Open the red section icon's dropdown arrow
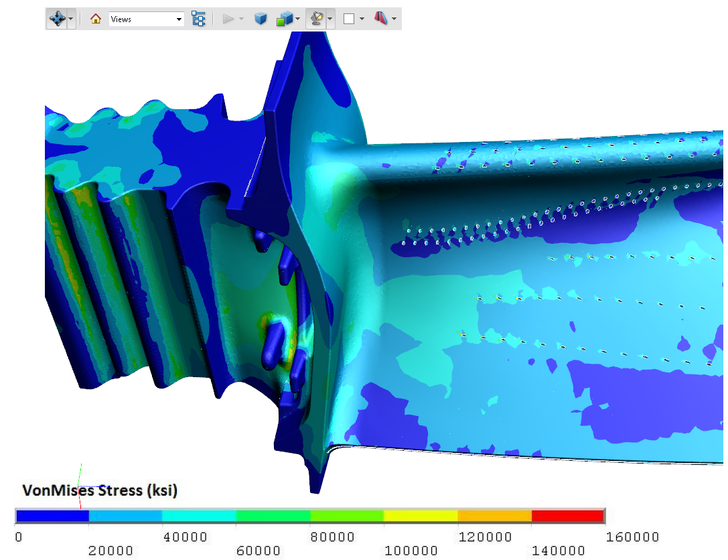 (394, 19)
